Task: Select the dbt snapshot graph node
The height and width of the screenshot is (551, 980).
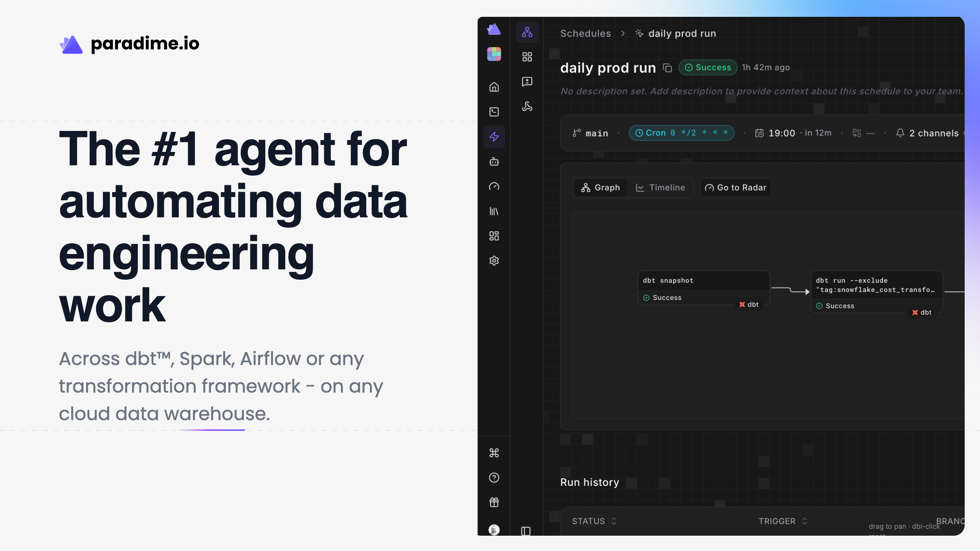Action: click(704, 288)
